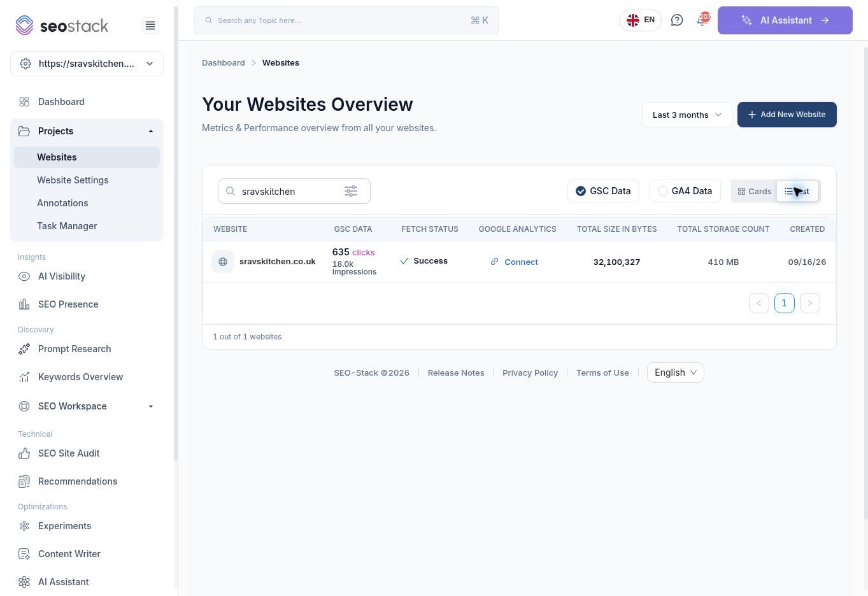Viewport: 868px width, 596px height.
Task: Click the globe icon for sravskitchen.co.uk
Action: (x=223, y=262)
